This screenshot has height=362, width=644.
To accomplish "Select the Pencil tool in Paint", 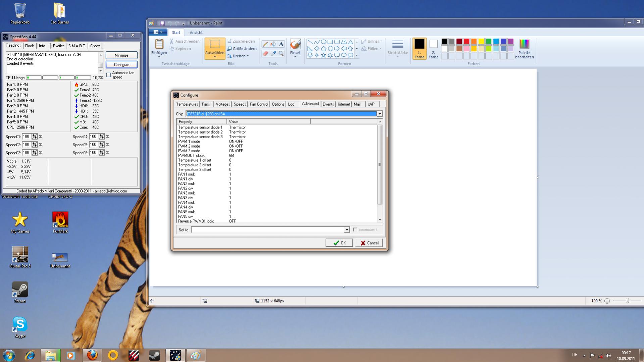I will click(x=265, y=44).
